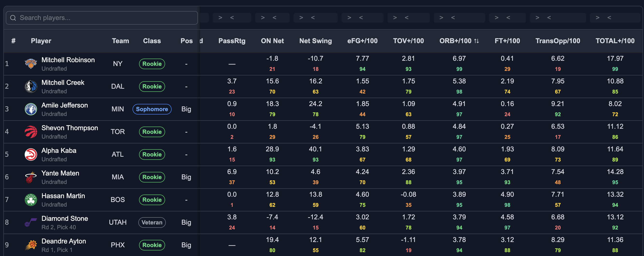Image resolution: width=644 pixels, height=256 pixels.
Task: Click the Miami Heat team logo
Action: pos(31,177)
